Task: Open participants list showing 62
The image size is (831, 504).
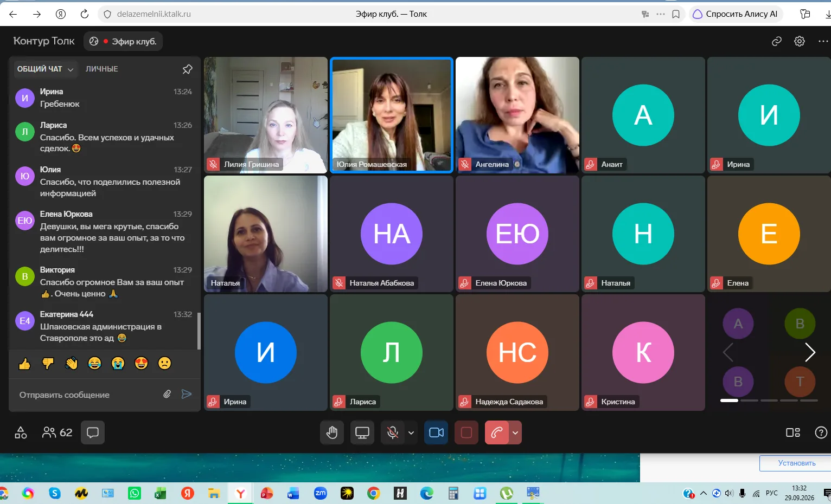Action: [x=57, y=432]
